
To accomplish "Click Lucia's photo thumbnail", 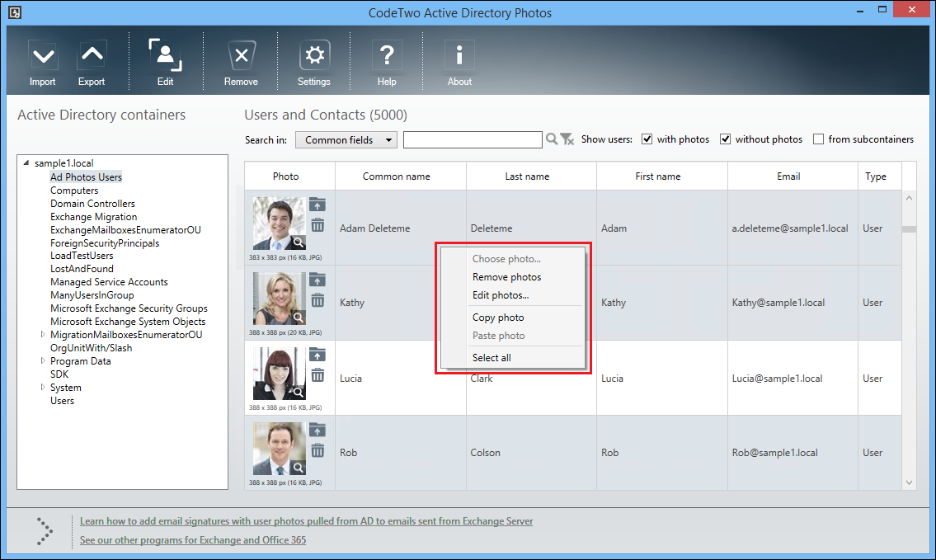I will coord(279,374).
